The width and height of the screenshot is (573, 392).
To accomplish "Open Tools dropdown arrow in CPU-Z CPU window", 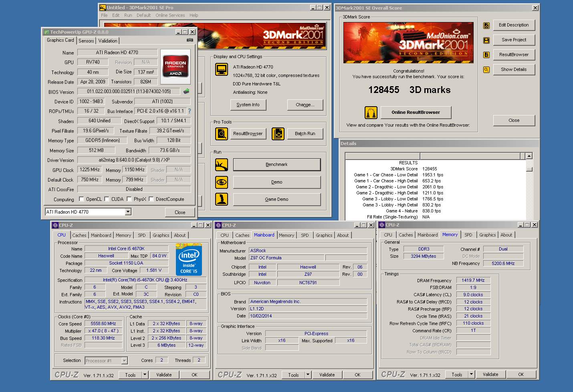I will (x=145, y=375).
